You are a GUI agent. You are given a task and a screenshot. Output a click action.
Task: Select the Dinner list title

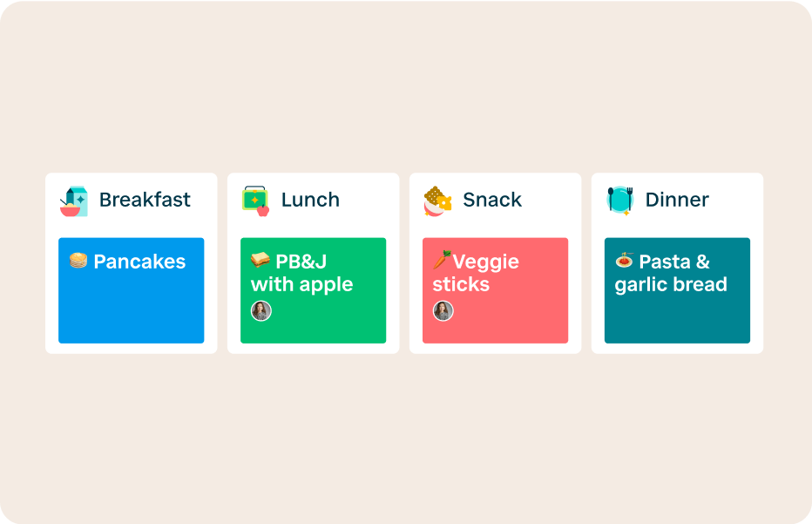[x=677, y=200]
